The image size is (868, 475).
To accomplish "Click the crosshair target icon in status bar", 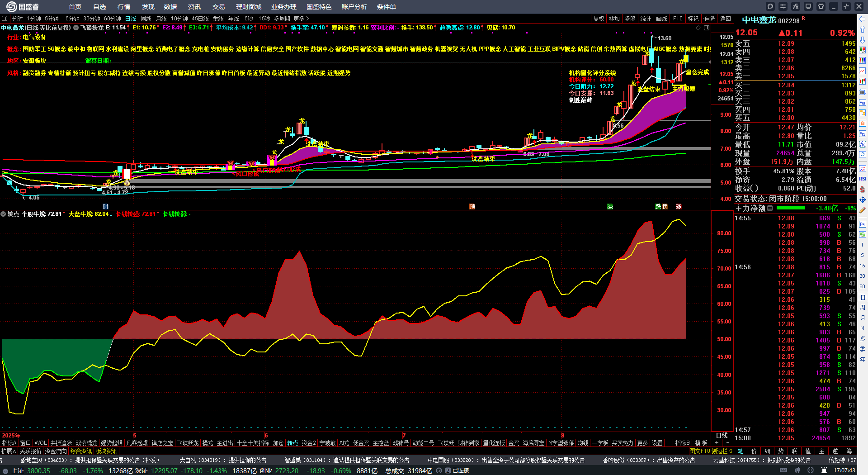I will pos(810,470).
